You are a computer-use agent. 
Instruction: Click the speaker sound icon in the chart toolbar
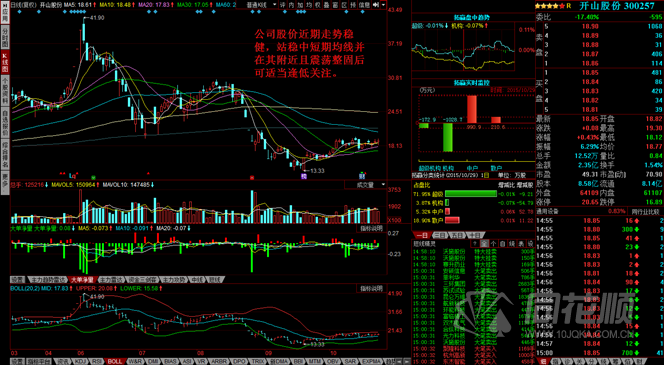(376, 5)
